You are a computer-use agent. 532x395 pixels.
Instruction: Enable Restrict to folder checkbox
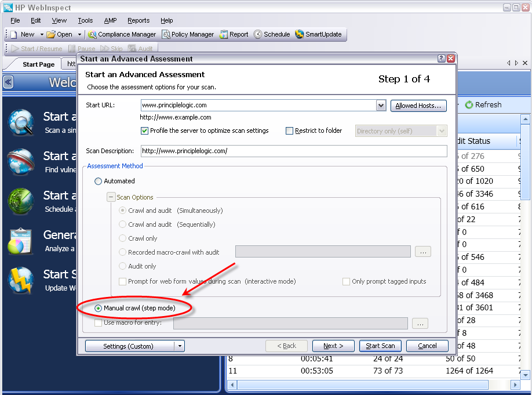click(x=289, y=131)
